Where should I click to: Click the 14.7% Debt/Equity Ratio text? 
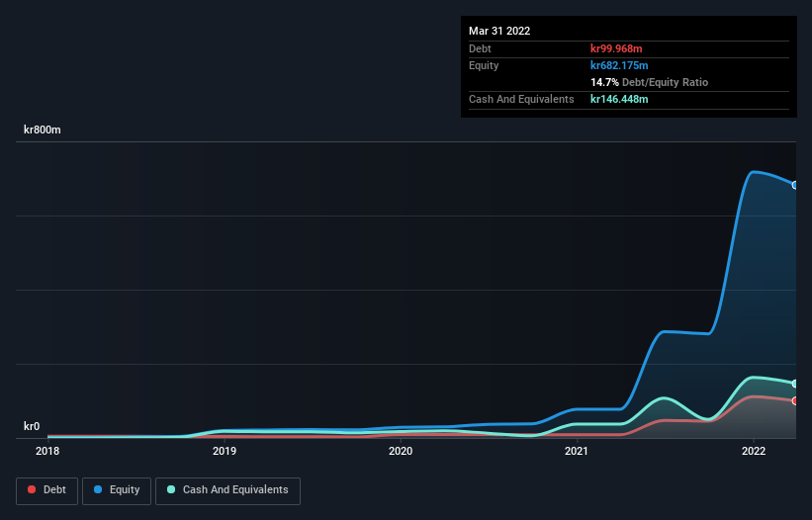tap(650, 82)
